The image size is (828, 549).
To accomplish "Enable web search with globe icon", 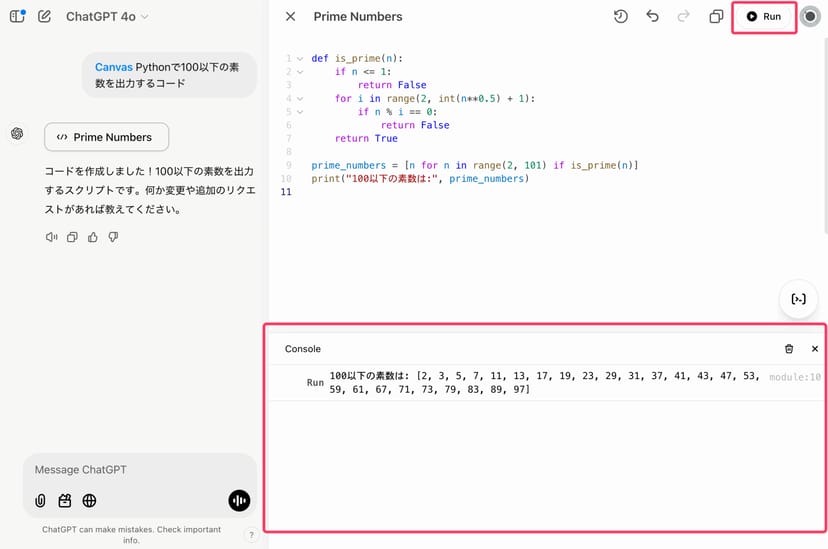I will 90,501.
